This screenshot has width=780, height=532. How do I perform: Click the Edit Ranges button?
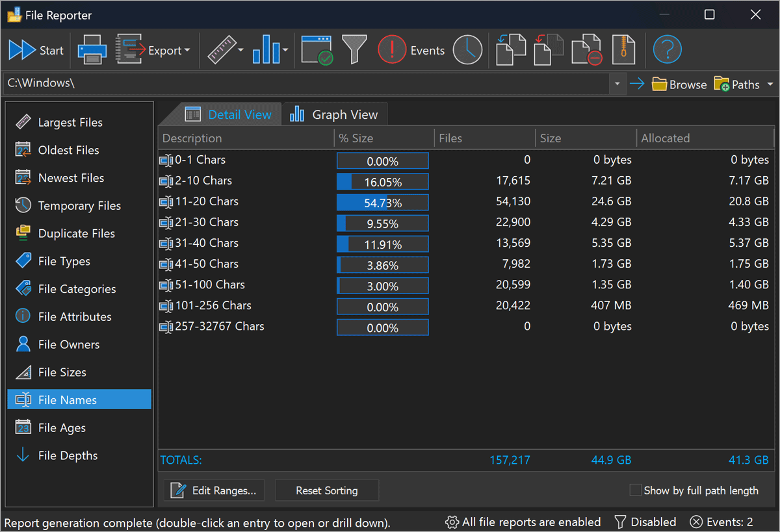point(214,490)
